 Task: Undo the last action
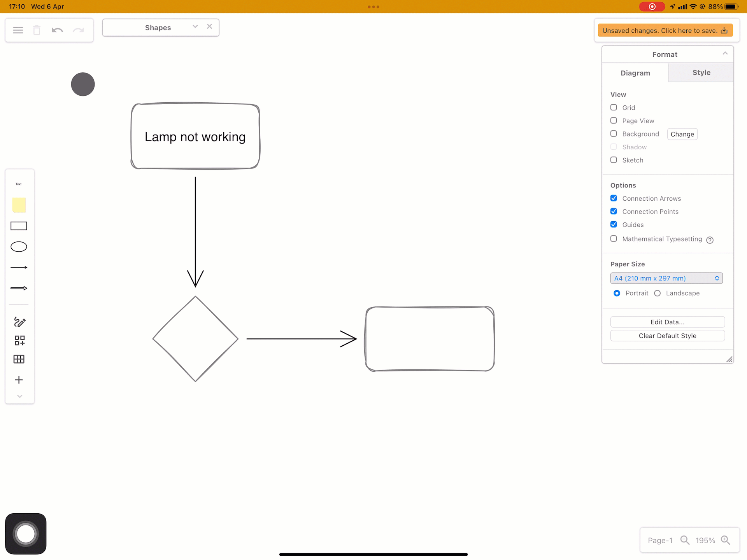(x=57, y=30)
